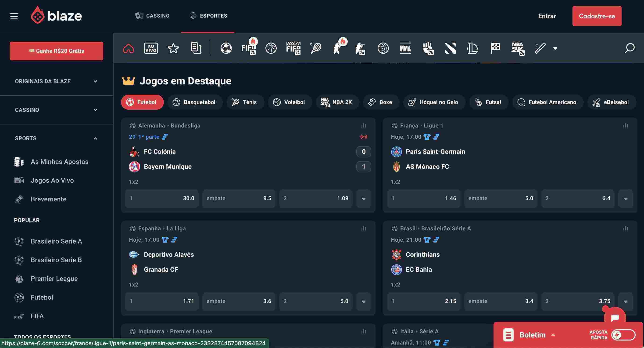This screenshot has width=644, height=348.
Task: Toggle Aposta Rápida switch
Action: coord(623,335)
